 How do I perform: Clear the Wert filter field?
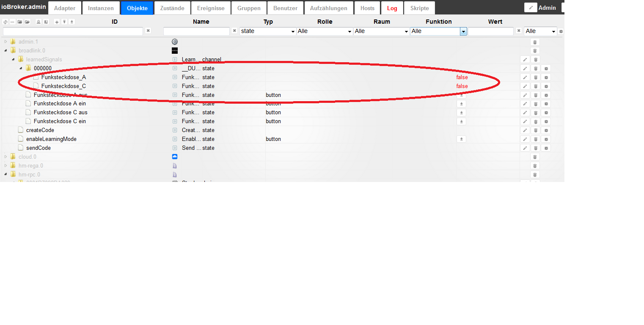[518, 31]
